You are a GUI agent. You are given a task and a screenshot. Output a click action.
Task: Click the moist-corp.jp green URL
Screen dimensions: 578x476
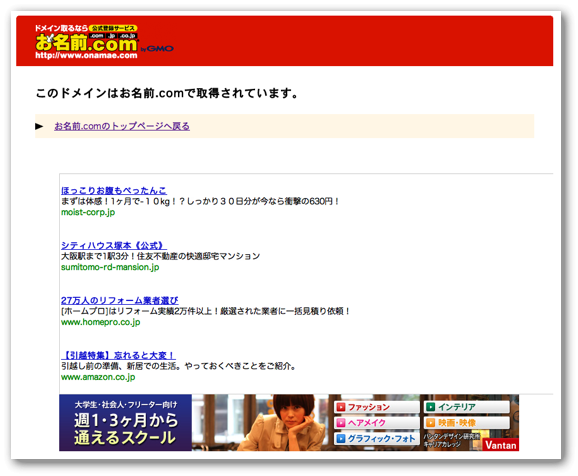tap(88, 212)
